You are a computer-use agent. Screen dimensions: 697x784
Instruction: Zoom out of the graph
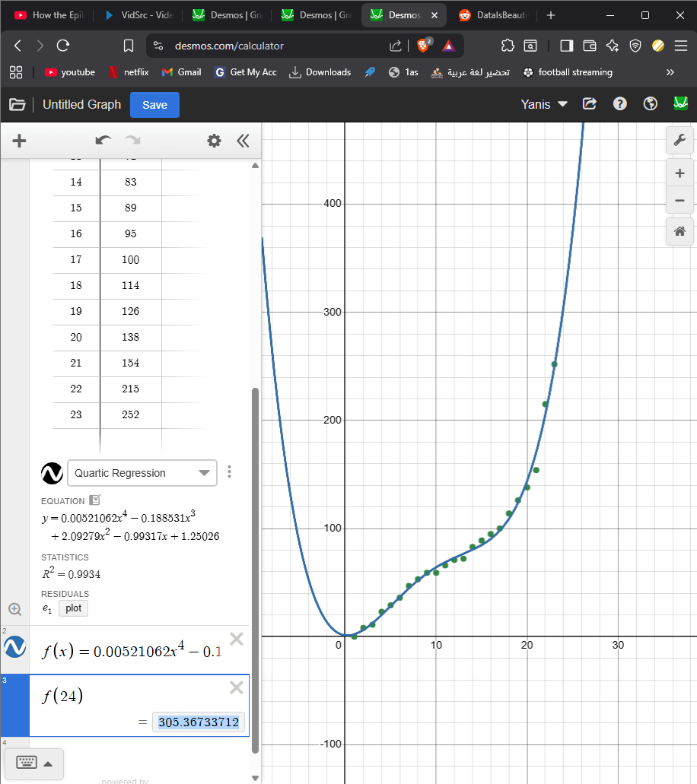tap(679, 201)
